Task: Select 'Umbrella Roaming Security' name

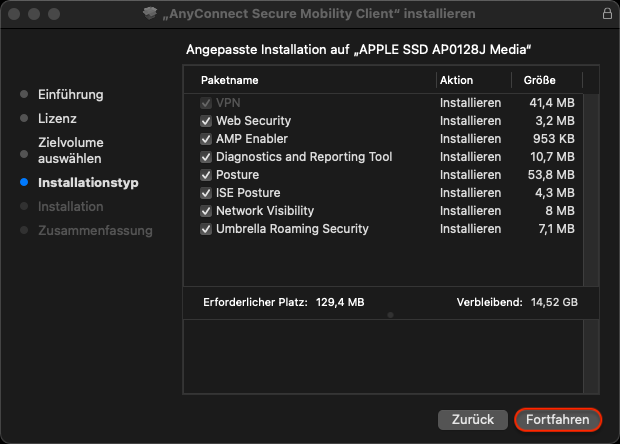Action: [292, 229]
